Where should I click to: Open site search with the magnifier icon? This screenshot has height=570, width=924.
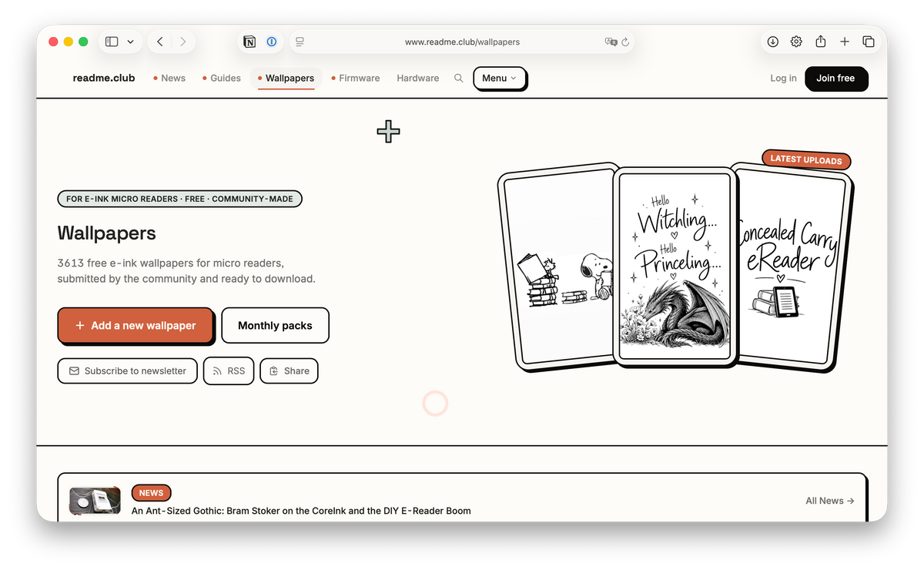(x=459, y=78)
